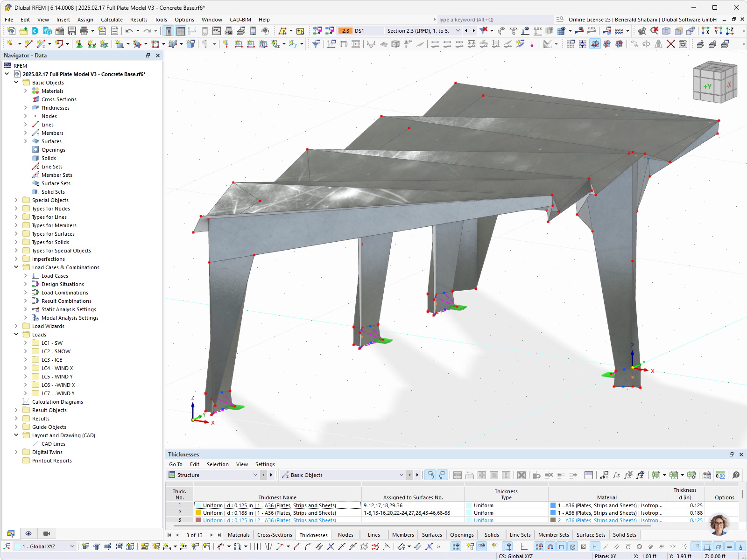Click the new line tool icon
Viewport: 747px width, 560px height.
point(28,44)
